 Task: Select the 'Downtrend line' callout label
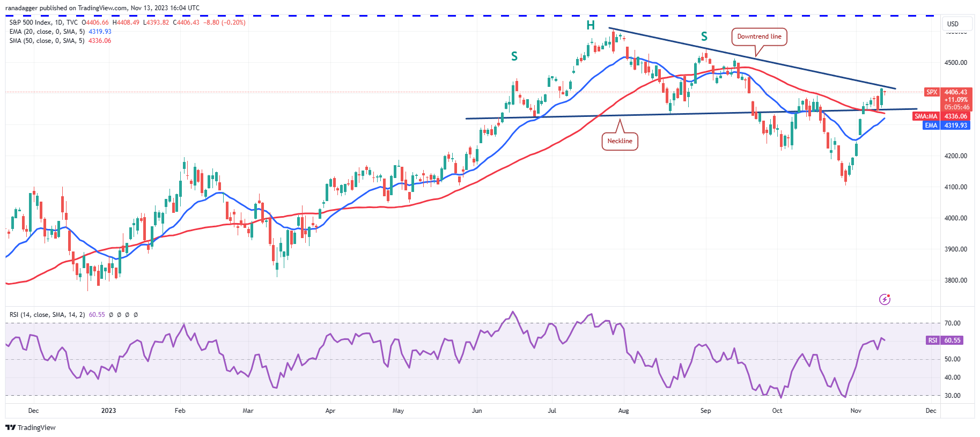click(x=758, y=36)
